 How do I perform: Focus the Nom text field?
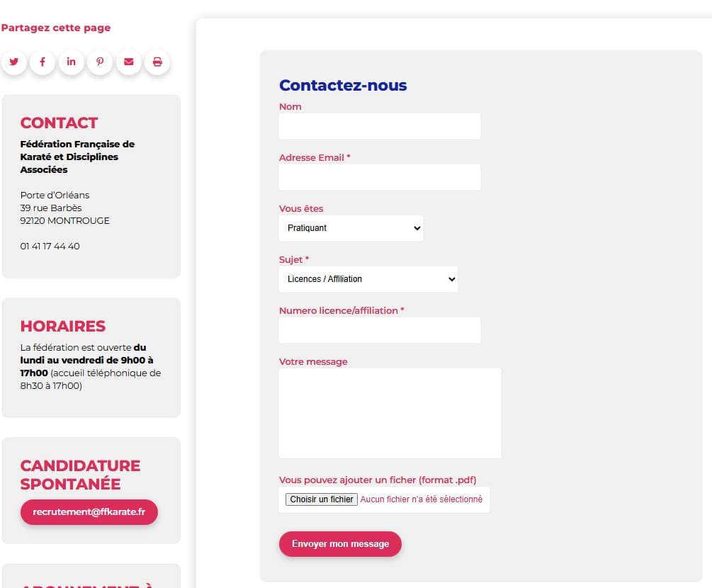pos(380,126)
